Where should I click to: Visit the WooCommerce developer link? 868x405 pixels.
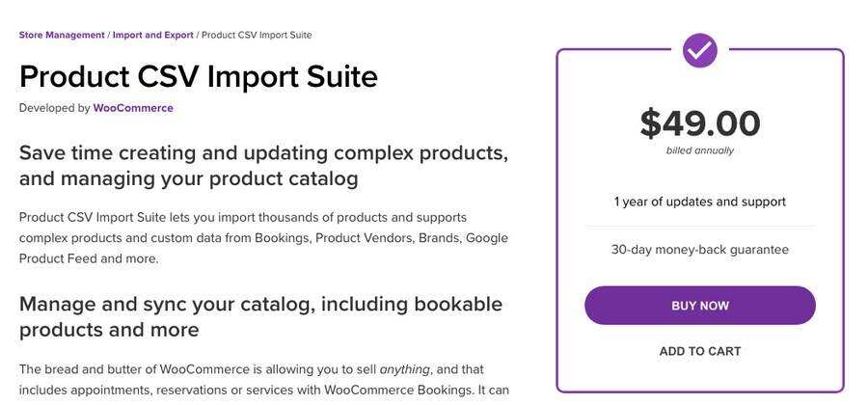point(133,108)
